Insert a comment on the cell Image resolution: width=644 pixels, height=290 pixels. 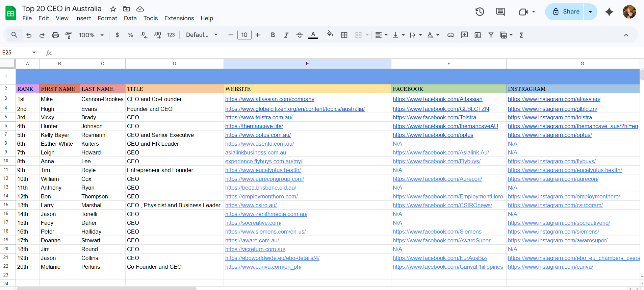coord(464,35)
